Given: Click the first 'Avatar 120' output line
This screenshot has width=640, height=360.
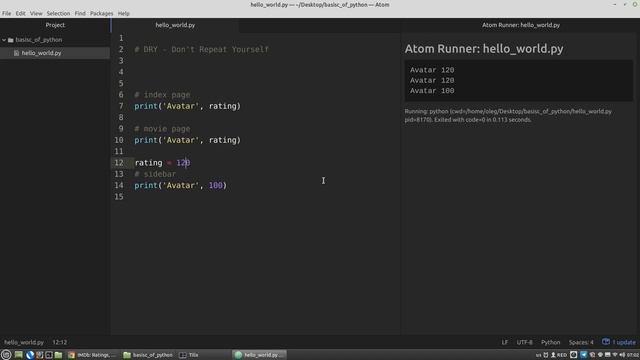Looking at the screenshot, I should tap(432, 70).
